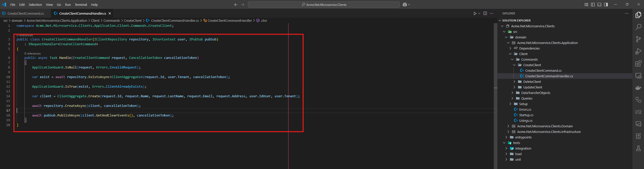Click the VS Code logo icon
The width and height of the screenshot is (644, 169).
4,5
